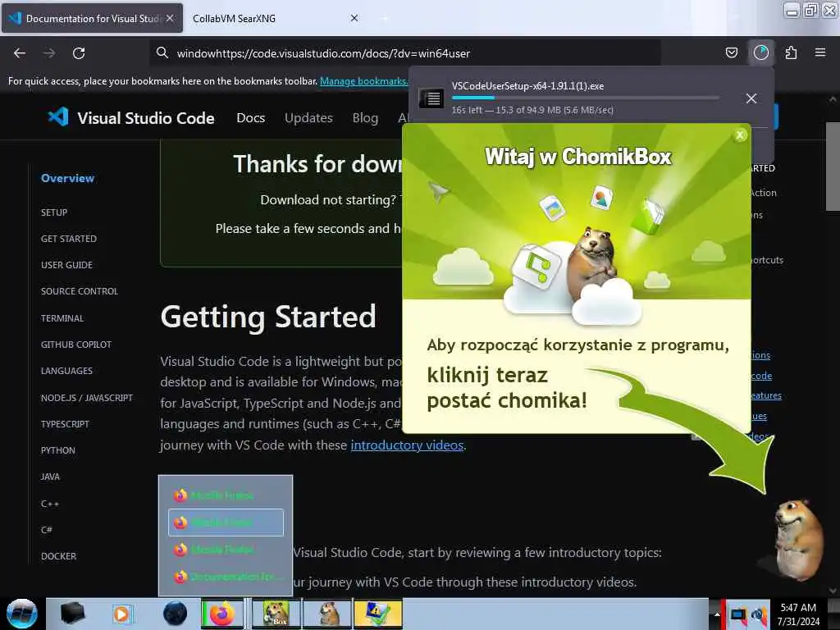Open the new tab plus button
Viewport: 840px width, 630px height.
384,18
